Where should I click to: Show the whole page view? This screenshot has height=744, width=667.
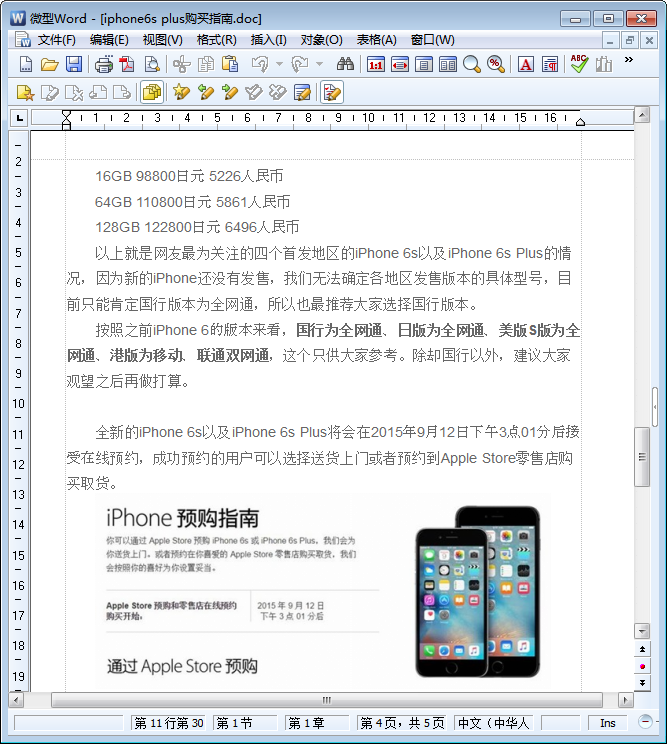(x=424, y=64)
